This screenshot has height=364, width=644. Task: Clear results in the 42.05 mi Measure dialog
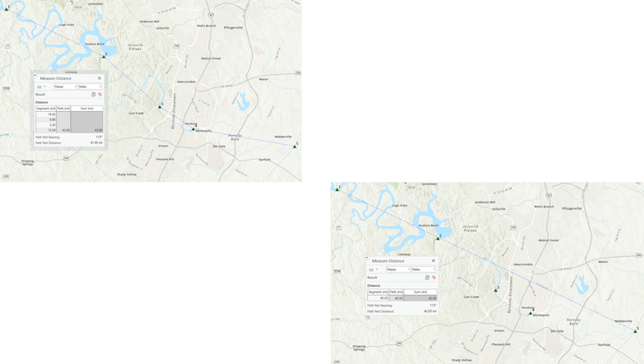434,278
